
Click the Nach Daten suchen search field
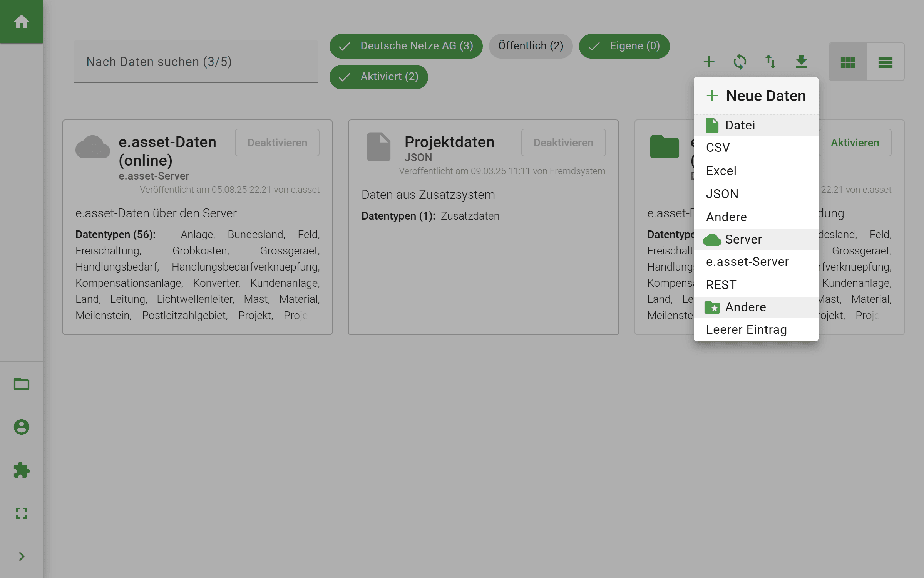click(x=196, y=61)
